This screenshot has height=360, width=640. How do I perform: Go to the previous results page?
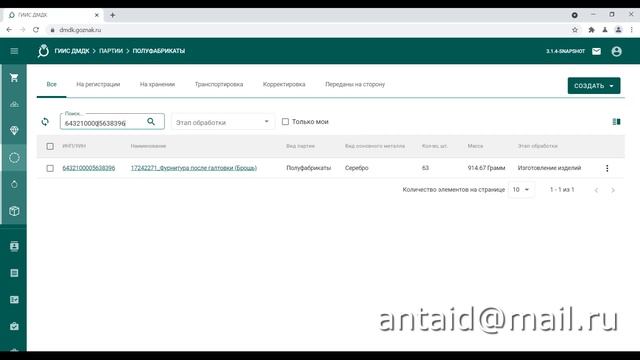point(596,190)
